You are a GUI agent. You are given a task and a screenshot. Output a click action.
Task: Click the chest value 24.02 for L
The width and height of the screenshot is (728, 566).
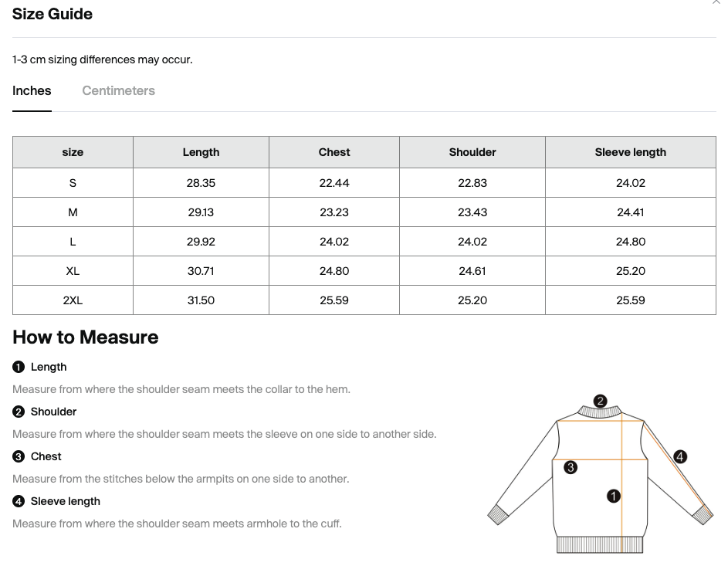(x=334, y=242)
